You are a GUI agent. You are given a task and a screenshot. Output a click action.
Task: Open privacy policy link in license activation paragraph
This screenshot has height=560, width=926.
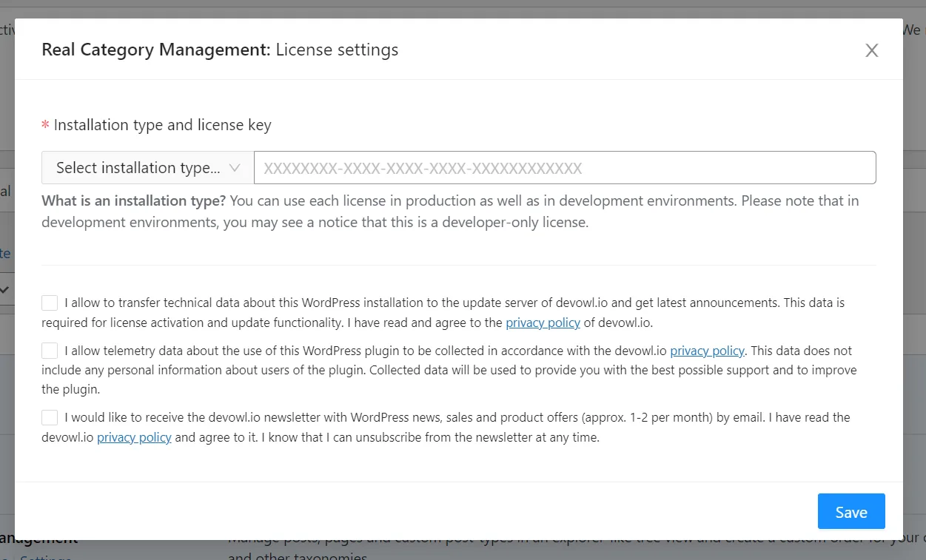pos(543,323)
